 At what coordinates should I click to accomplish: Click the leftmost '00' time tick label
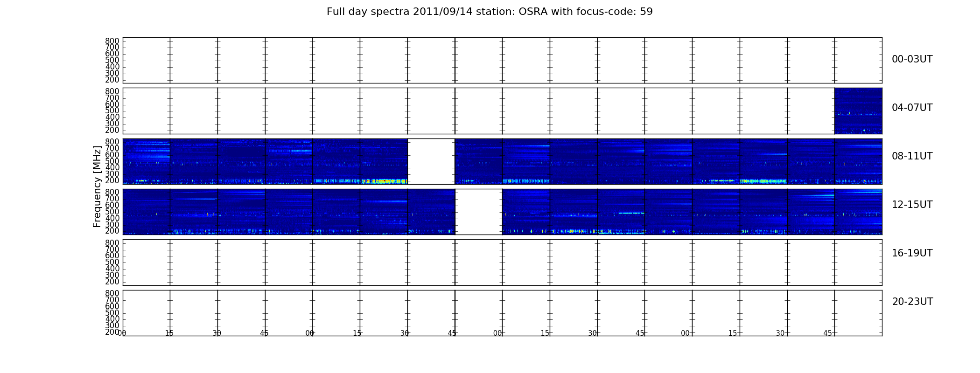tap(122, 333)
